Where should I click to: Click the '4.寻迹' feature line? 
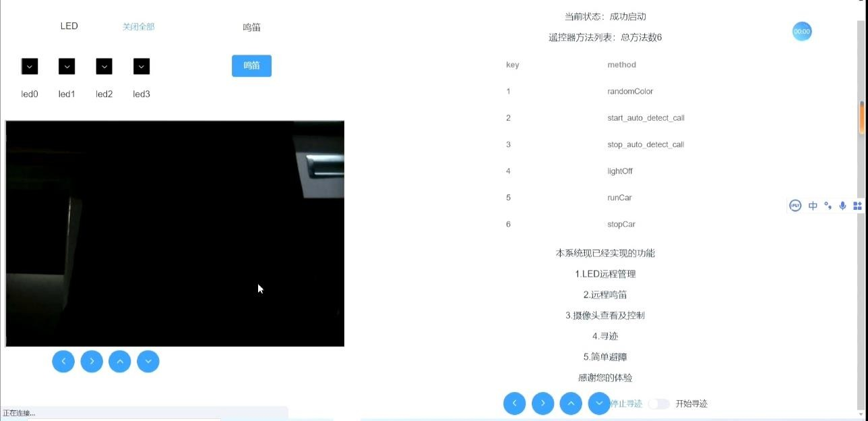605,336
